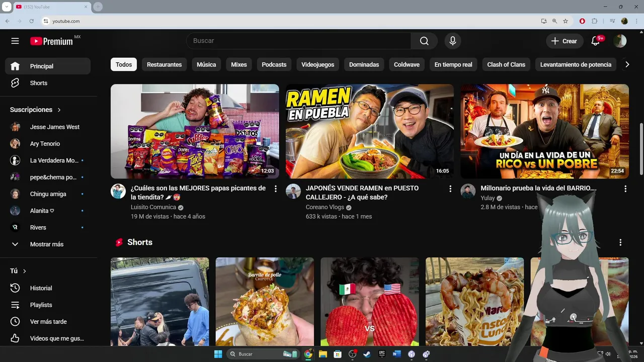Open the notifications bell

coord(596,41)
